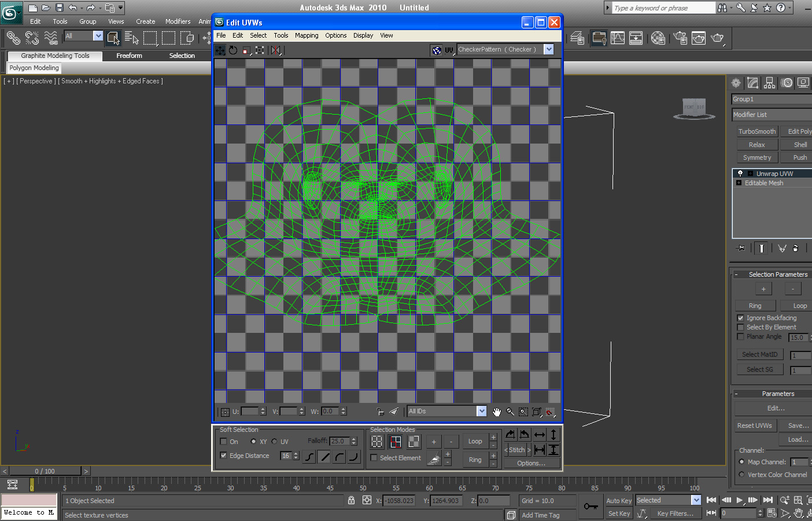Screen dimensions: 812x521
Task: Activate the Pan hand tool in UV editor
Action: [x=497, y=412]
